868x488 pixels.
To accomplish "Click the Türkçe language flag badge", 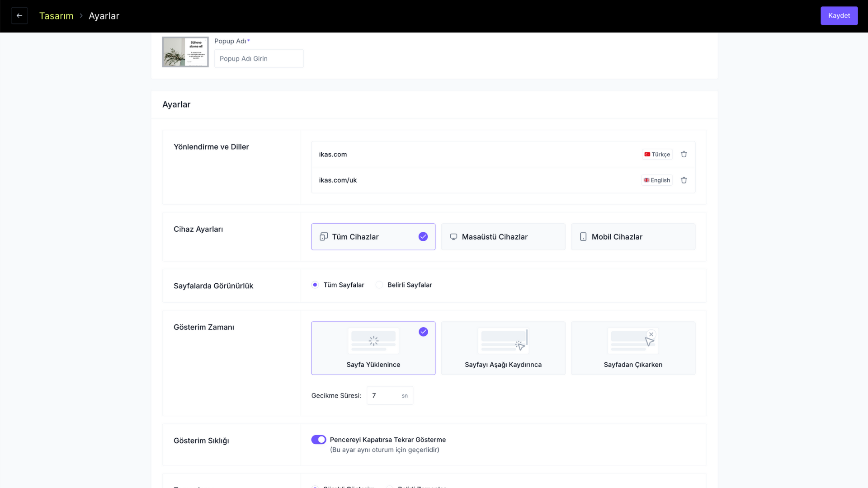I will [x=657, y=154].
